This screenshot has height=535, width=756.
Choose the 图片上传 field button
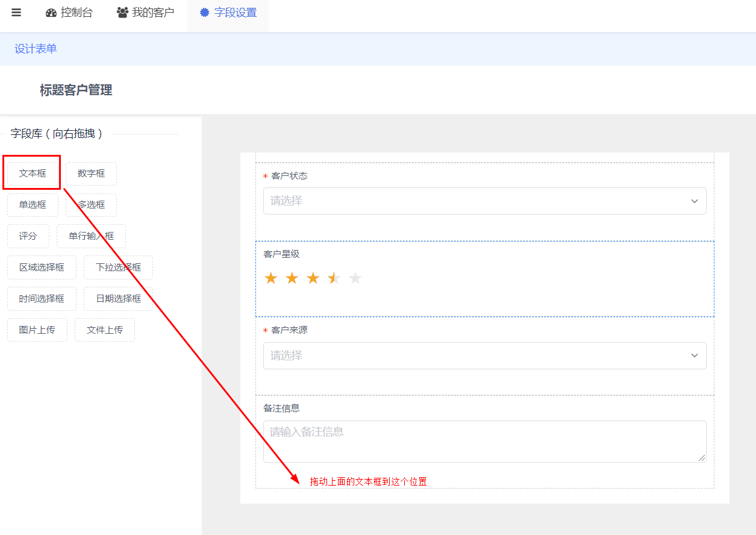37,330
